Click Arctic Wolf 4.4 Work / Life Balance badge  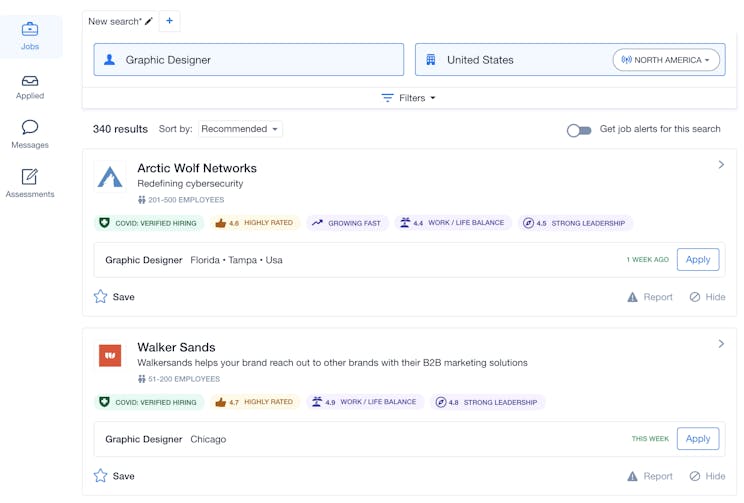click(x=453, y=223)
